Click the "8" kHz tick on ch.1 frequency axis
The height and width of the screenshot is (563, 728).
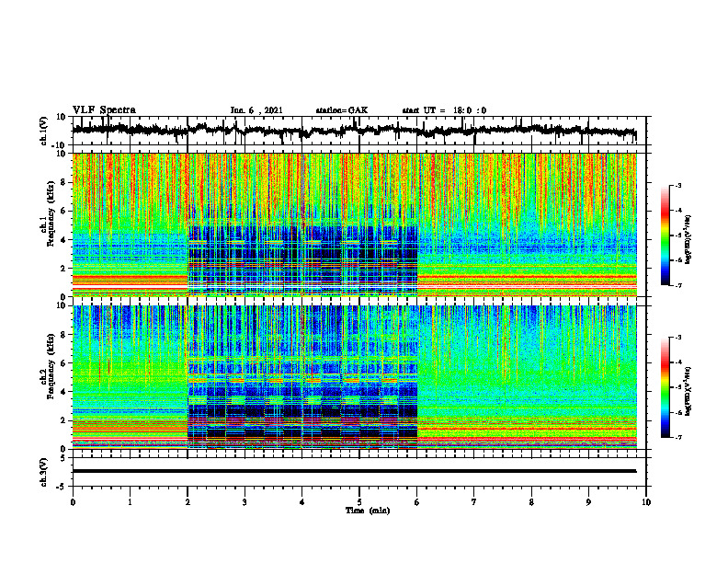63,182
